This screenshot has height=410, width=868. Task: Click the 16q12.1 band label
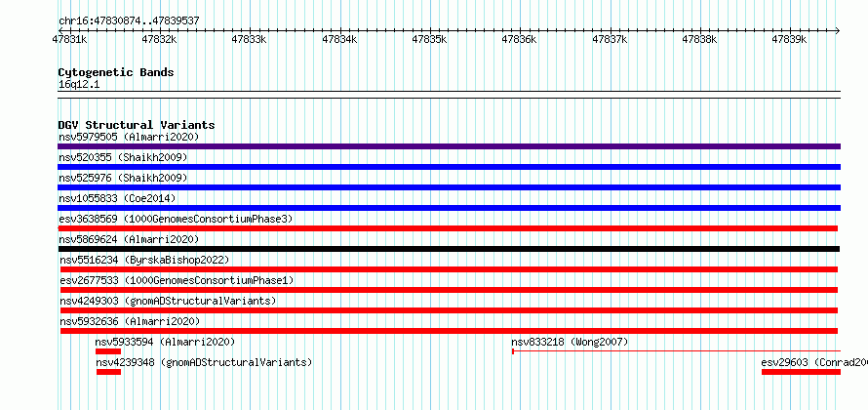point(79,85)
